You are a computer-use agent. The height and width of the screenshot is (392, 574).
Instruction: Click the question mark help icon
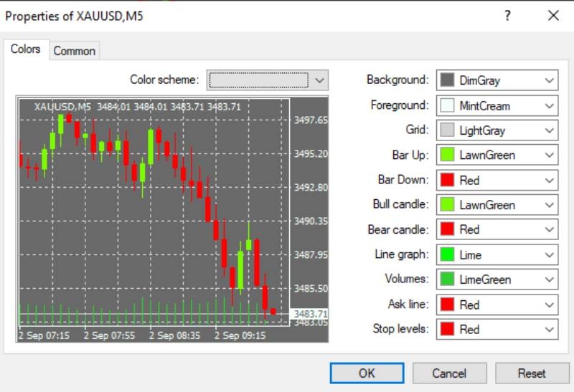[507, 16]
